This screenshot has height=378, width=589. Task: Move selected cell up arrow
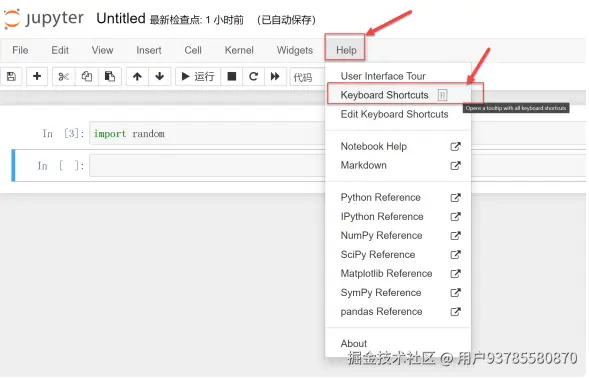(x=137, y=77)
